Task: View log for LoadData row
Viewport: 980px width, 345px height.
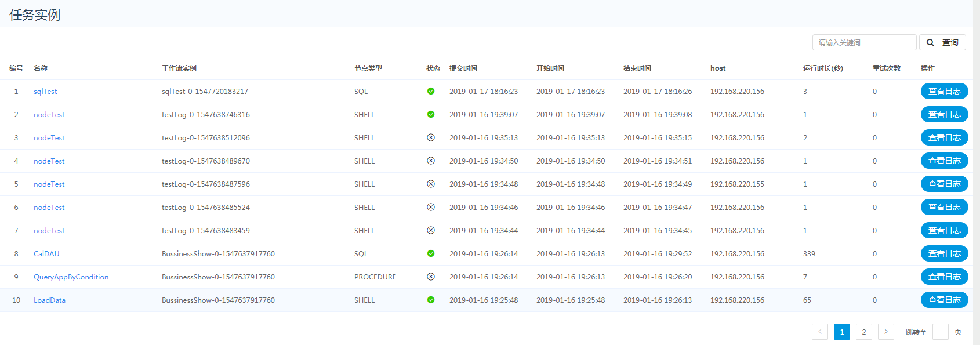Action: [945, 300]
